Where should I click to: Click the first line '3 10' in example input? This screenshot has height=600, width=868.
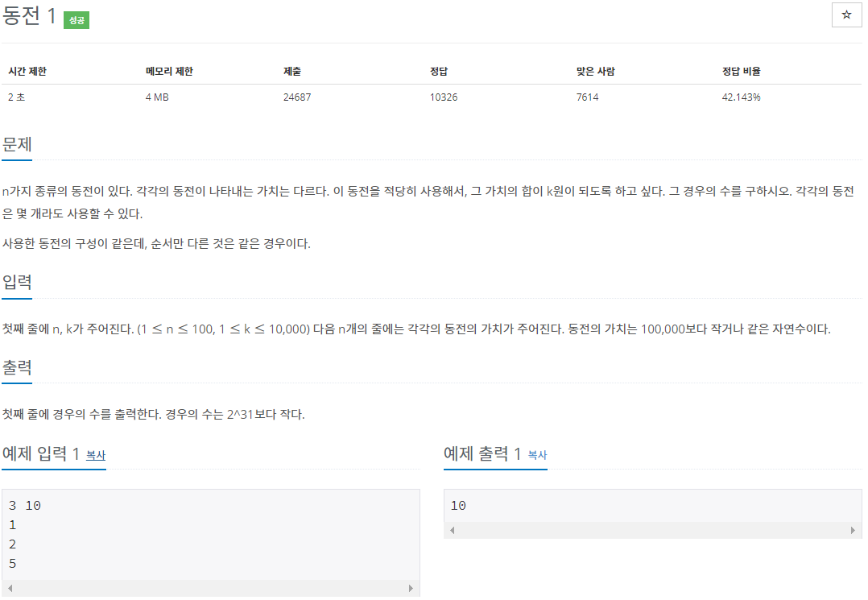25,505
